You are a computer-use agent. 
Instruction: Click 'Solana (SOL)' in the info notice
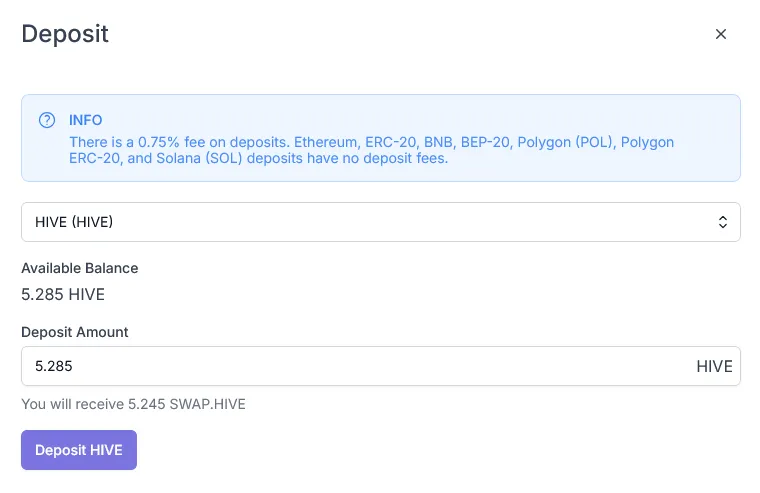(x=199, y=159)
